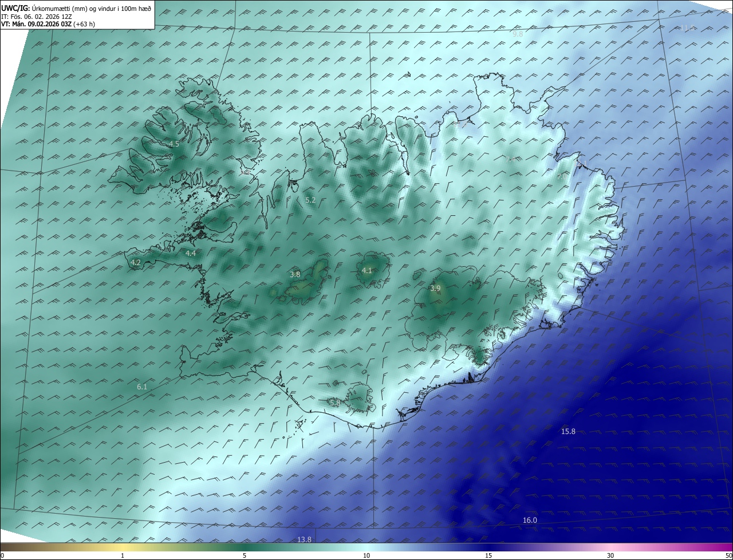This screenshot has width=733, height=560.
Task: Click the 15.8 value in the dark blue area
Action: tap(568, 432)
